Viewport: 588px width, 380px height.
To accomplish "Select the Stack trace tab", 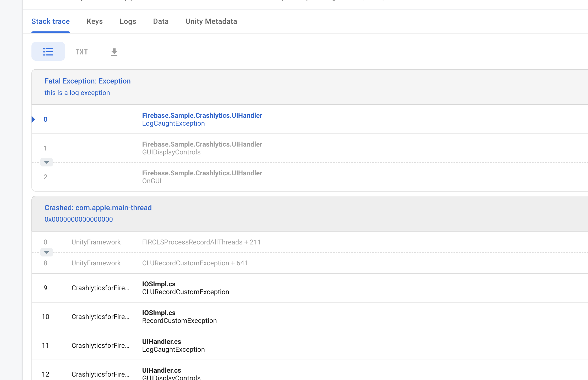I will pyautogui.click(x=51, y=21).
